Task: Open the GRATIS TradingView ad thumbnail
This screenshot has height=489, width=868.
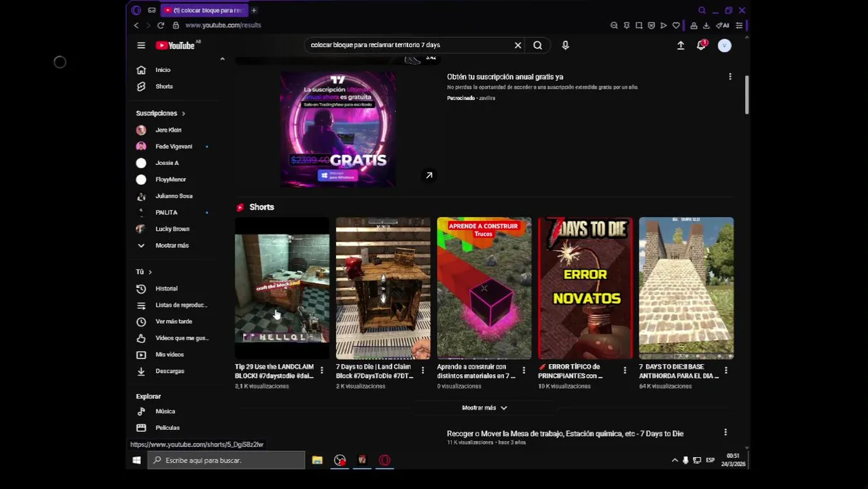Action: pos(338,128)
